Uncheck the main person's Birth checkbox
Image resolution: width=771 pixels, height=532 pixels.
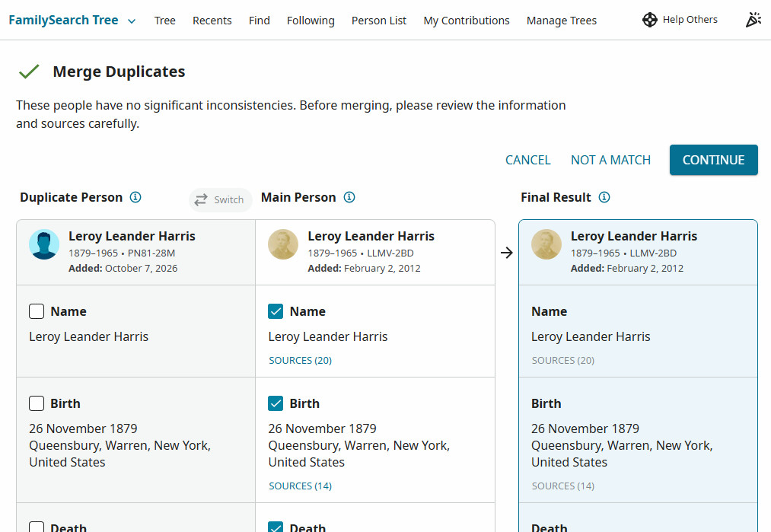pyautogui.click(x=276, y=403)
